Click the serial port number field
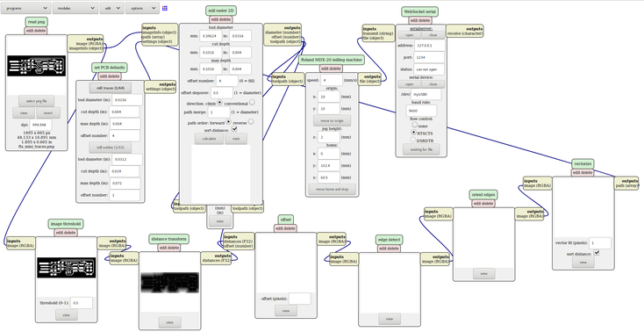This screenshot has width=644, height=332. 429,57
